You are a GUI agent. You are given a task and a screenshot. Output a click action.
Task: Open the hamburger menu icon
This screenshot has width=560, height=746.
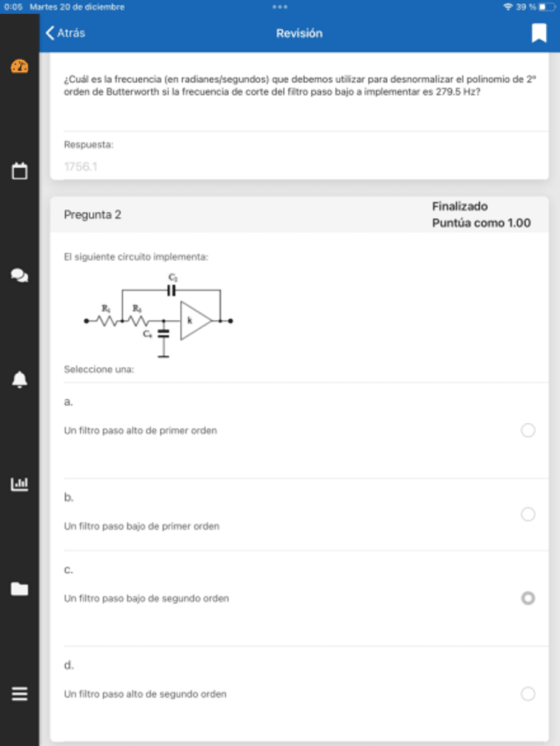(19, 693)
